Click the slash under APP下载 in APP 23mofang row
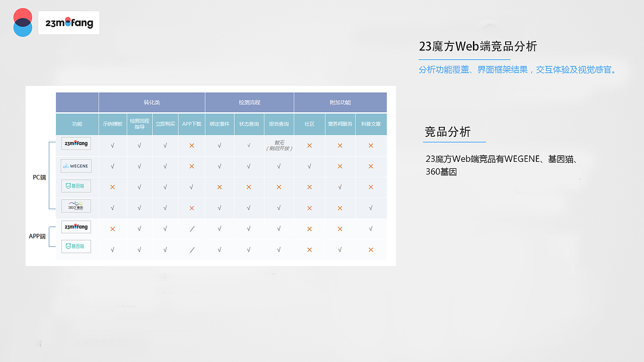The height and width of the screenshot is (362, 644). click(192, 229)
